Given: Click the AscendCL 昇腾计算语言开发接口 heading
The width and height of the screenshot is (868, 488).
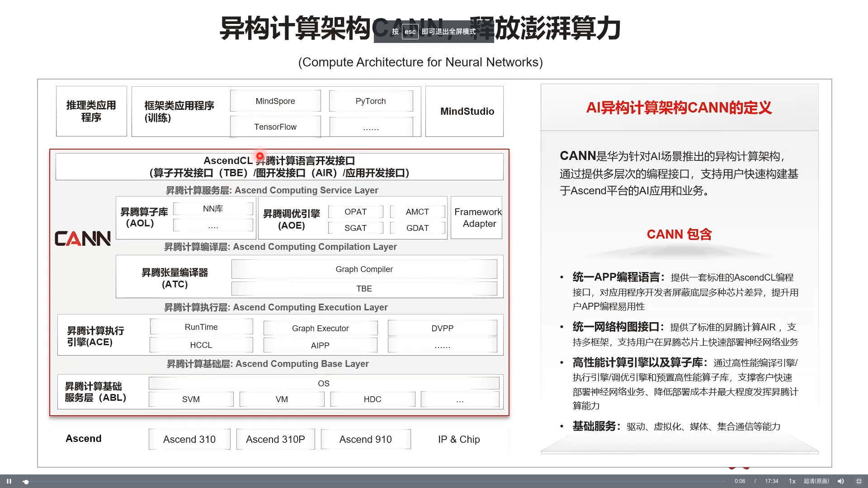Looking at the screenshot, I should (279, 161).
